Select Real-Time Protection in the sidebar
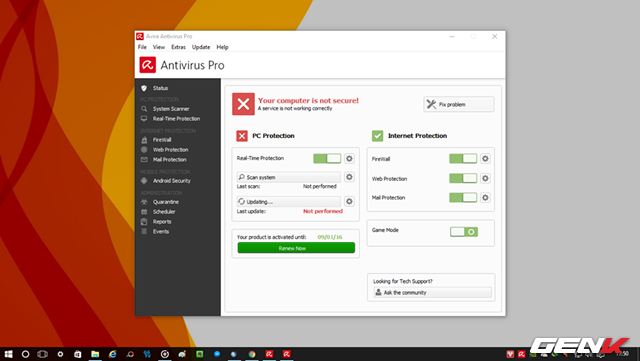 [176, 119]
